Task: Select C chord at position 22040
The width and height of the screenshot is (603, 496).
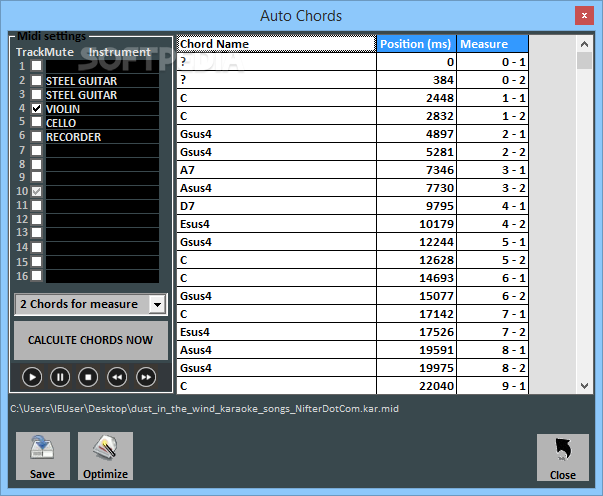Action: tap(276, 386)
